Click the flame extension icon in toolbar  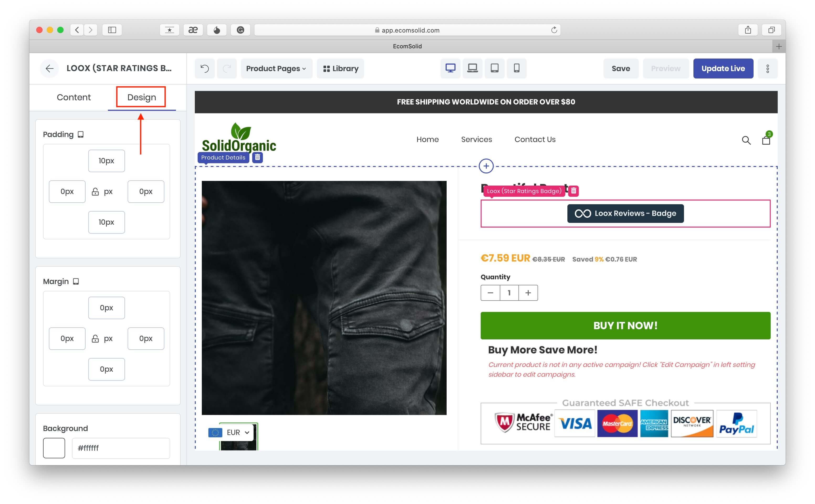[x=217, y=30]
